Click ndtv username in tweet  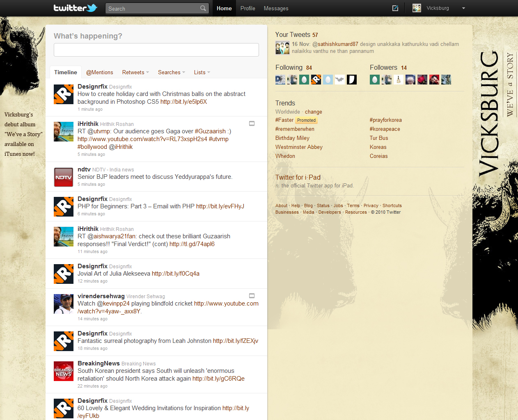84,169
